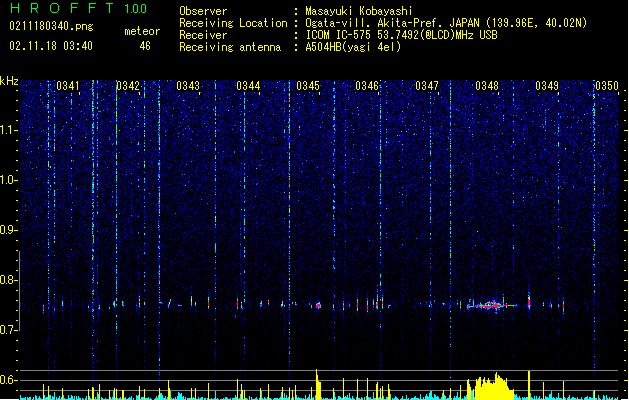The width and height of the screenshot is (629, 400).
Task: Click the 0.7 kHz axis label
Action: point(9,330)
